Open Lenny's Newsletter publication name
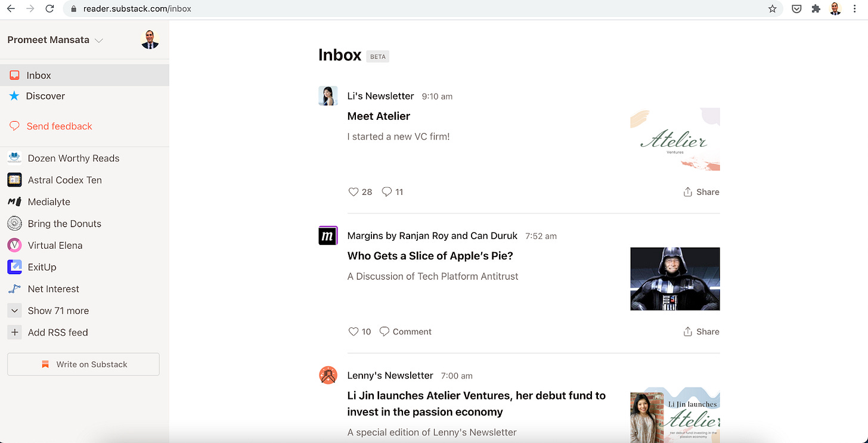868x443 pixels. click(390, 376)
